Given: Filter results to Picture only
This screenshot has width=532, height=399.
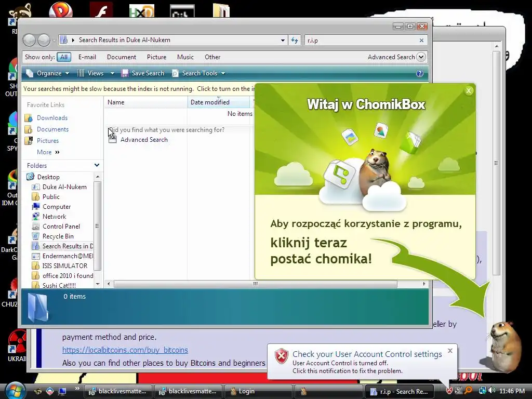Looking at the screenshot, I should (156, 57).
